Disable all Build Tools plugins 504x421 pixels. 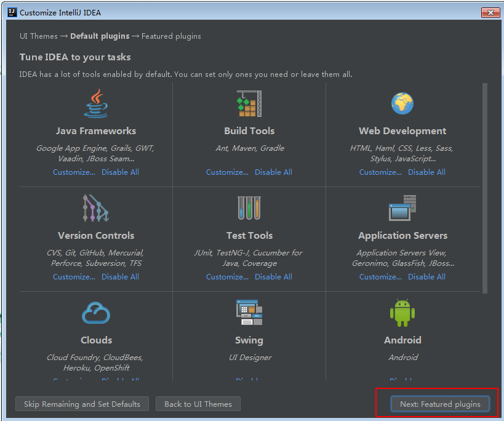point(273,172)
